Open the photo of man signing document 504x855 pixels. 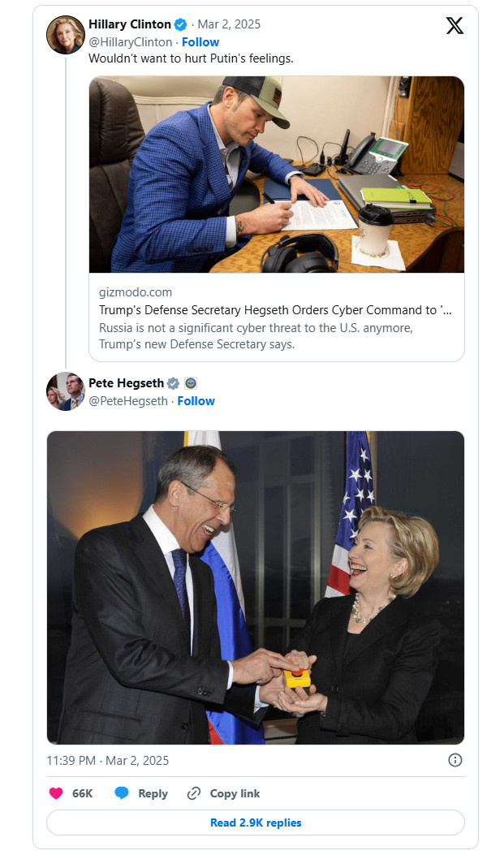pos(276,174)
